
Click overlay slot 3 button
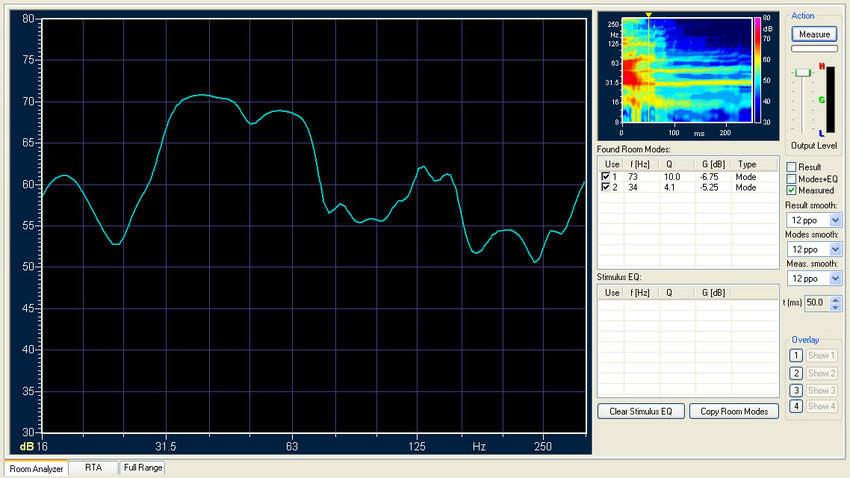(795, 390)
